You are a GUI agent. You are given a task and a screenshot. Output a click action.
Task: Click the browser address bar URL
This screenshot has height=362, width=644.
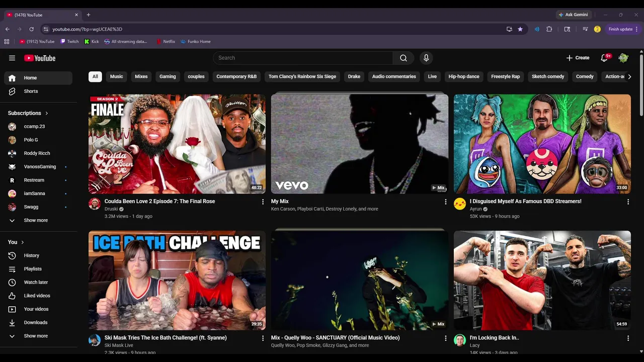point(87,29)
